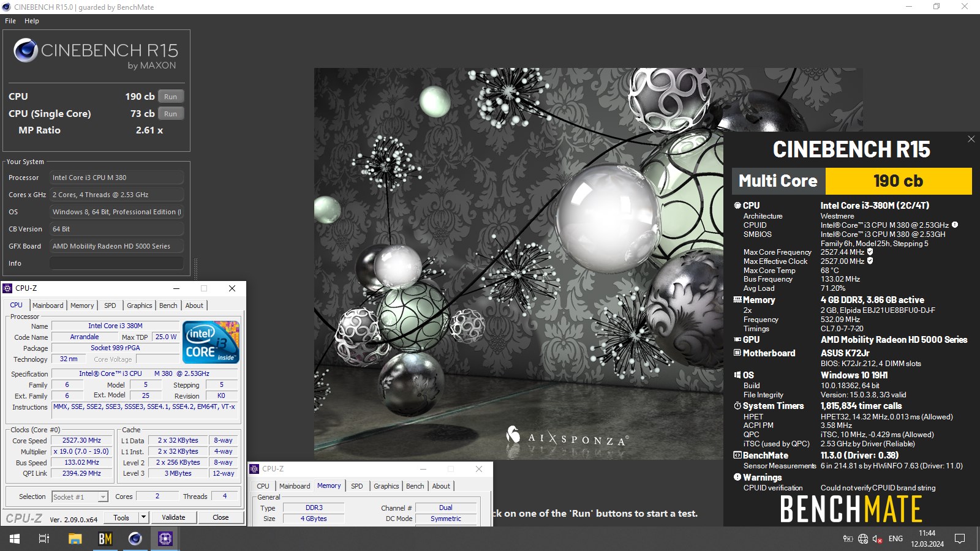The image size is (980, 551).
Task: Switch to Memory tab in front CPU-Z window
Action: click(x=82, y=305)
